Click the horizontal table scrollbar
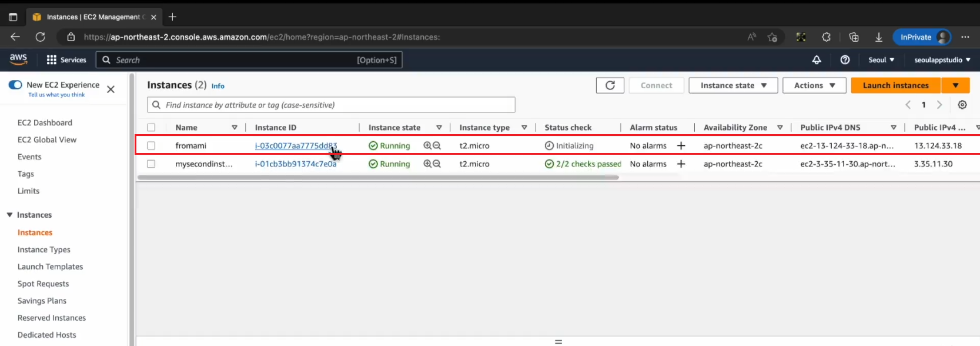The height and width of the screenshot is (346, 980). 378,177
